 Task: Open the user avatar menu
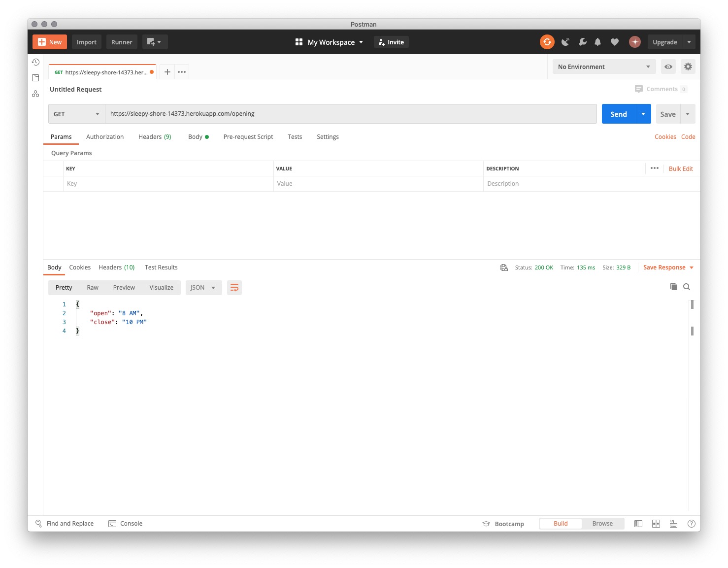click(x=635, y=42)
